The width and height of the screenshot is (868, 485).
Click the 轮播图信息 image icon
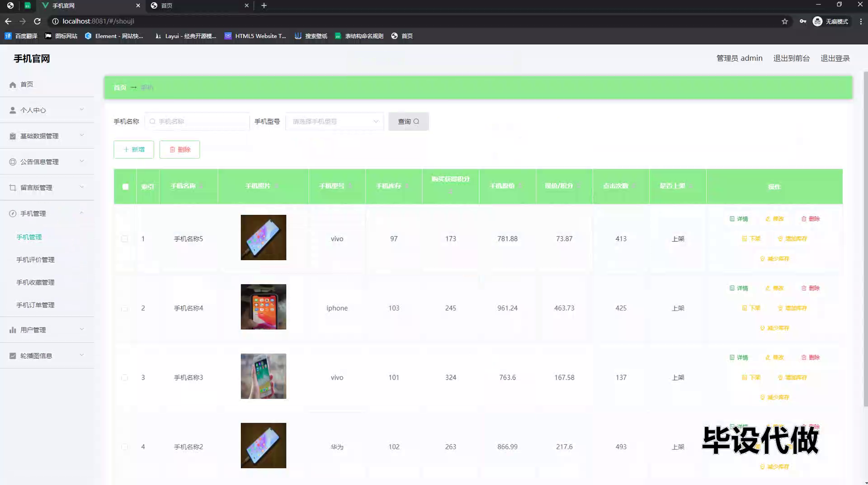coord(13,356)
